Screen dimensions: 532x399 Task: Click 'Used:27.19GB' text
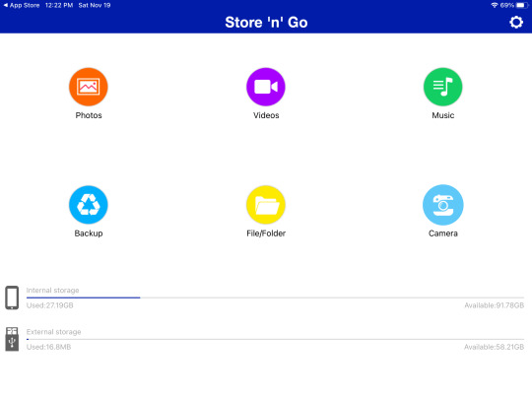[50, 305]
